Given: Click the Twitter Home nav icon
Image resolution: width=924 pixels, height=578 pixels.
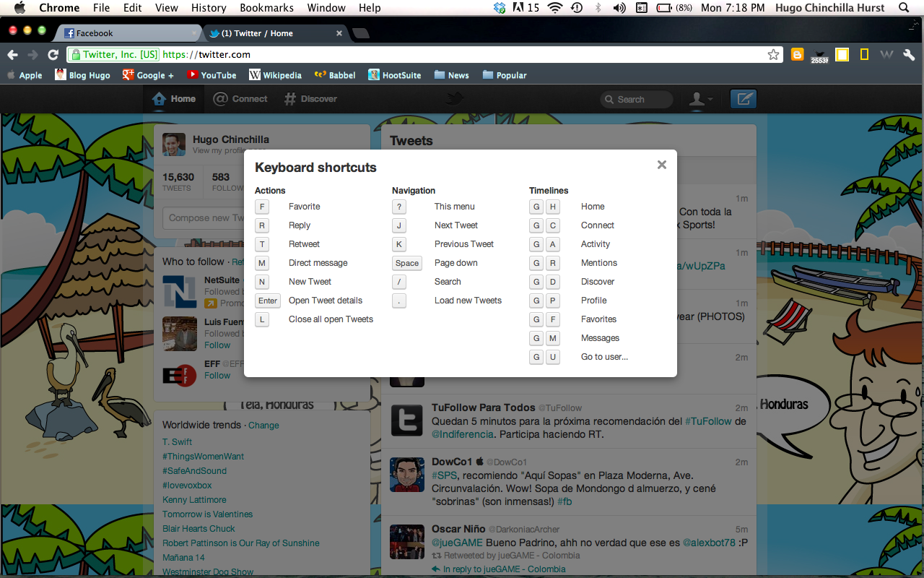Looking at the screenshot, I should point(159,99).
